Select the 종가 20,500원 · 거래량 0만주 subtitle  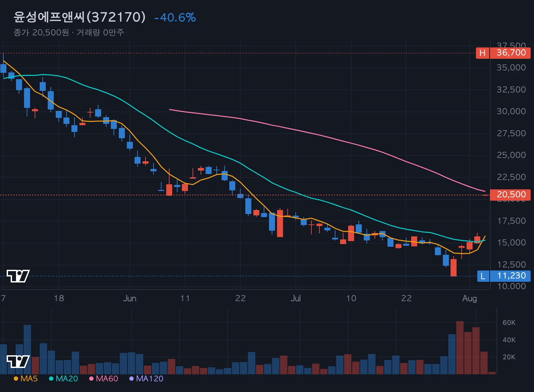pos(69,32)
